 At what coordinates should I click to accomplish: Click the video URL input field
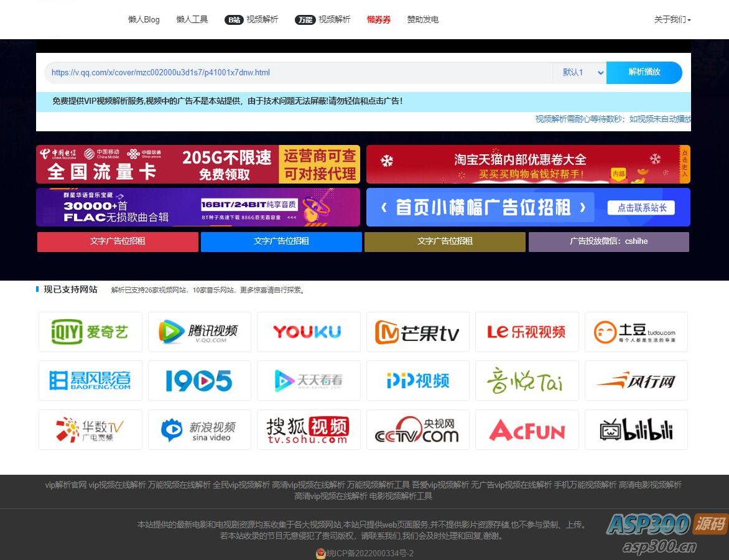(299, 73)
